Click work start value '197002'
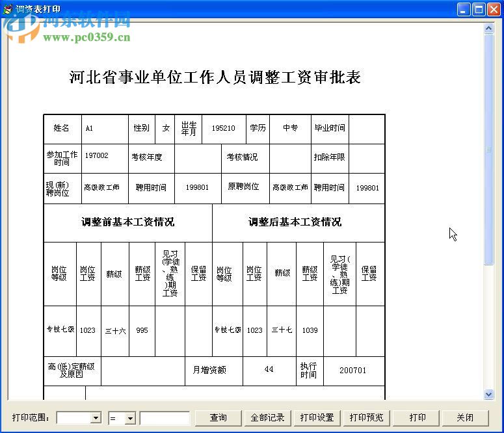 [105, 158]
